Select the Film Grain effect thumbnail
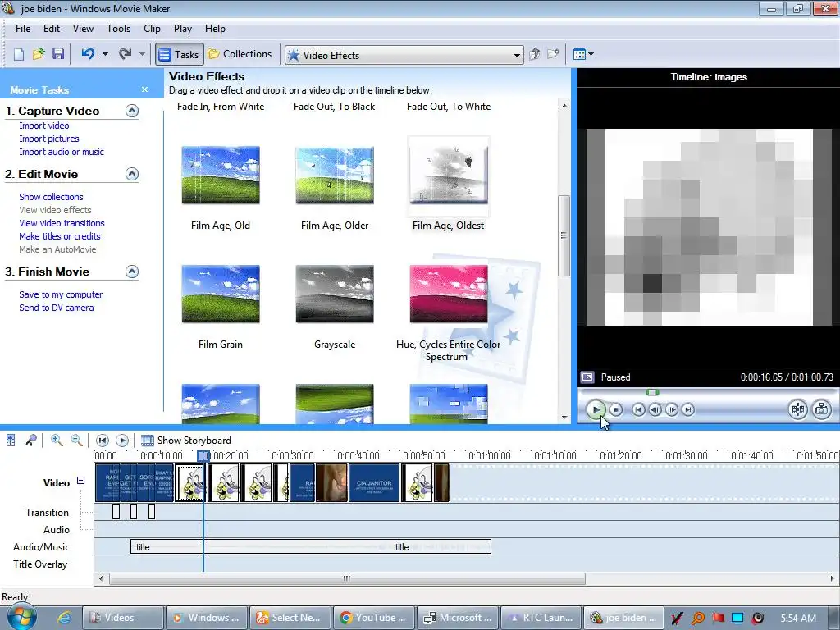 coord(221,294)
